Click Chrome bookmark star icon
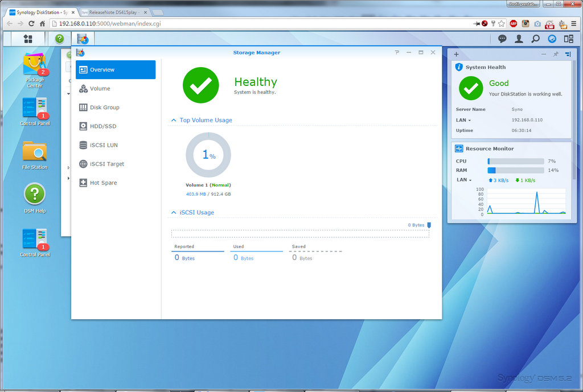Viewport: 583px width, 392px height. point(502,24)
